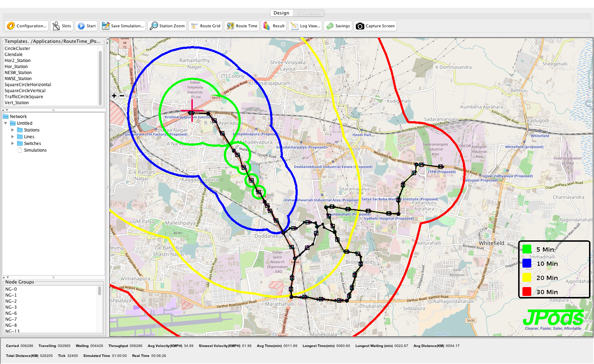Select the TrafficCircleSquare template
594x364 pixels.
click(24, 97)
